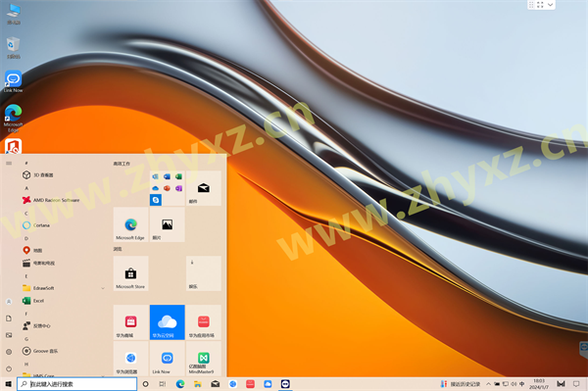Click the Windows Start button
The image size is (588, 391).
(x=8, y=384)
